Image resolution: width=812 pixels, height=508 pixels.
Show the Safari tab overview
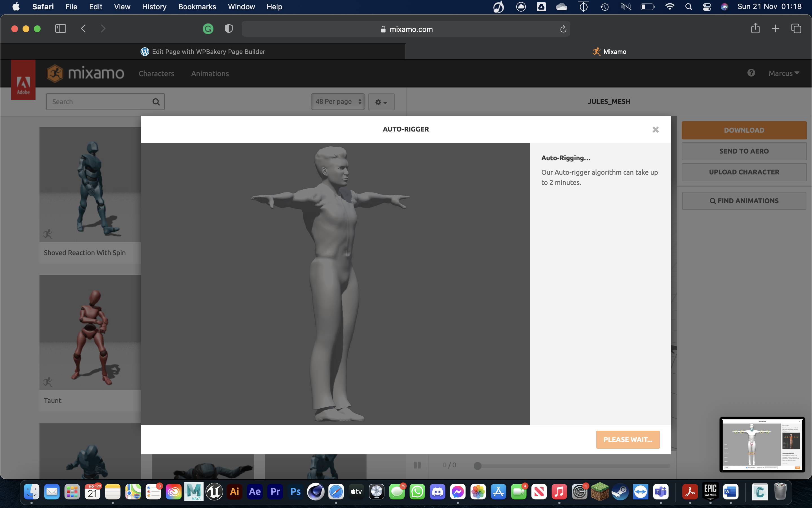[796, 29]
